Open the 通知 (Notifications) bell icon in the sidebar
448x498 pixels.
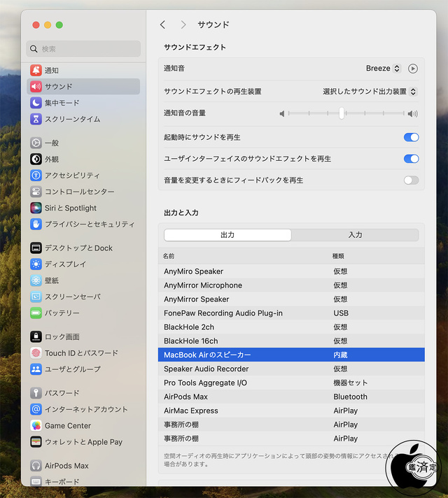(x=36, y=70)
